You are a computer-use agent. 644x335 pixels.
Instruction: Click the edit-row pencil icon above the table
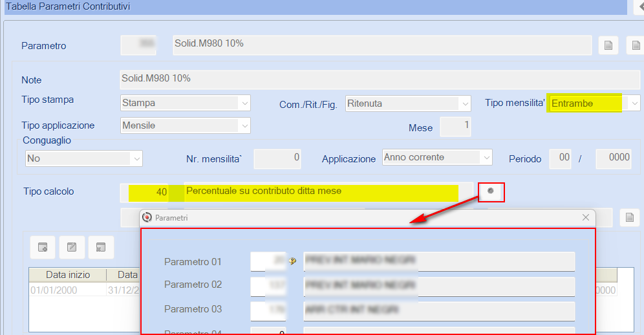point(72,247)
